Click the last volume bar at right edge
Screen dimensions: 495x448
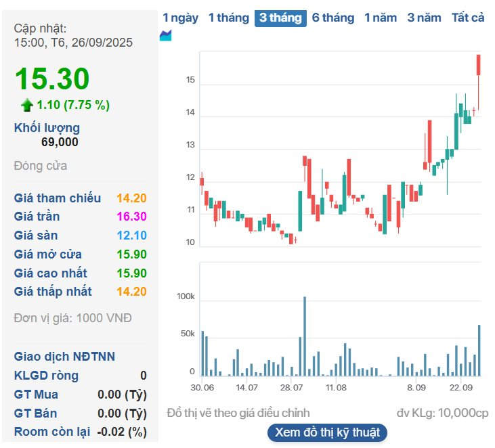click(x=479, y=351)
